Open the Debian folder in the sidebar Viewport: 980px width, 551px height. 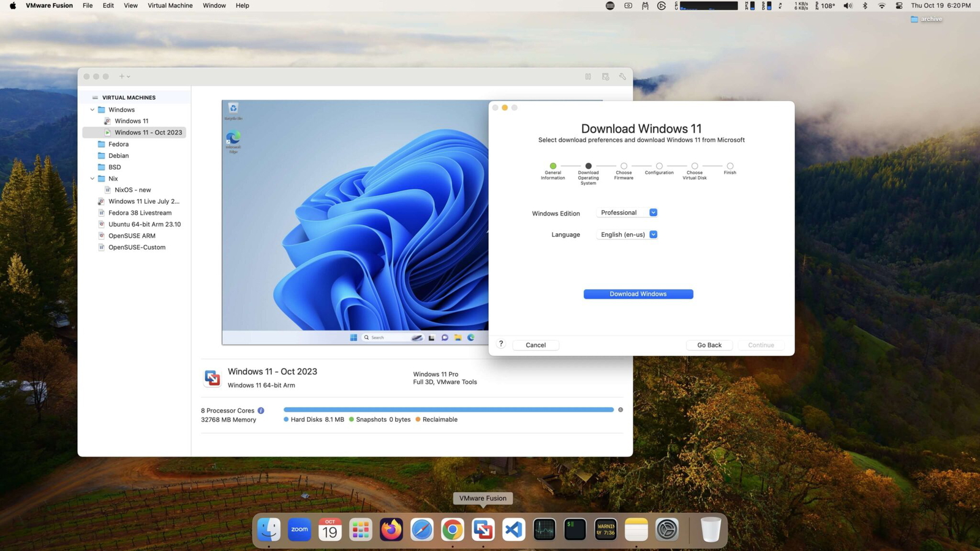[118, 156]
